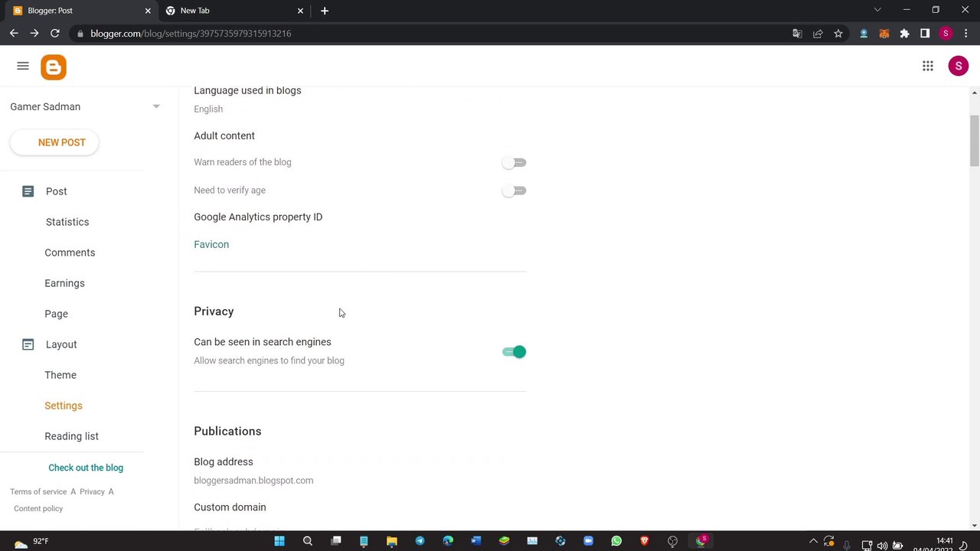Toggle the Chrome side panel
Screen dimensions: 980x551
(925, 34)
